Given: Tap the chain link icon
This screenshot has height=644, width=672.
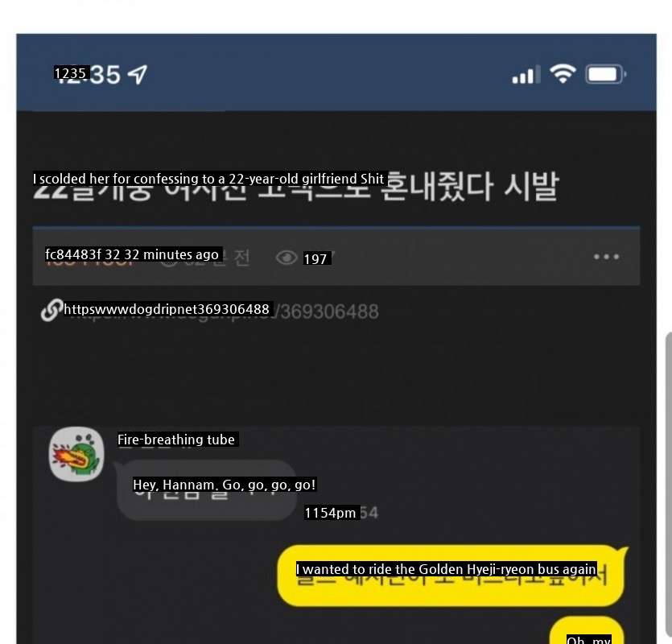Looking at the screenshot, I should click(x=52, y=310).
